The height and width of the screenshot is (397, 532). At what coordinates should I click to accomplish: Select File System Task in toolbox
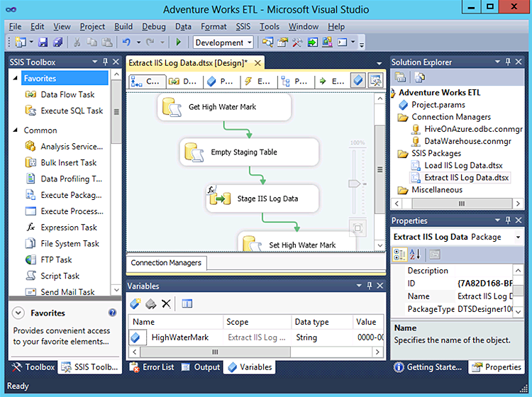pos(62,244)
